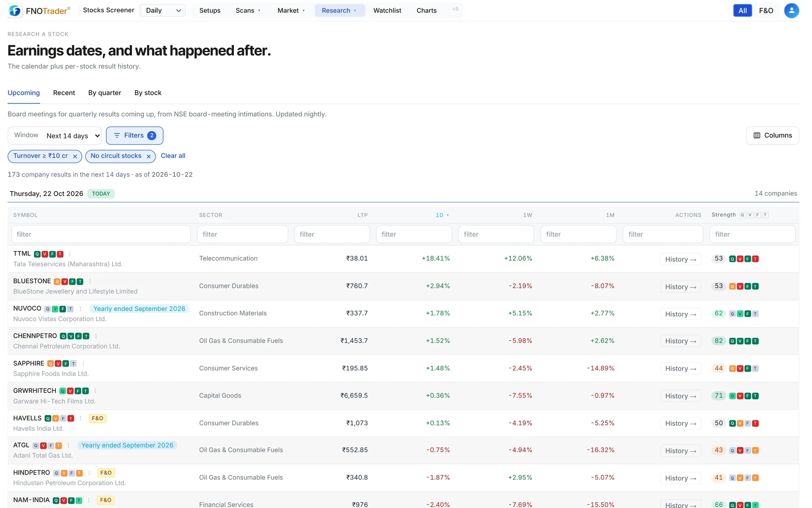Click the F&O badge beside HAVELLS
This screenshot has width=812, height=508.
[97, 418]
